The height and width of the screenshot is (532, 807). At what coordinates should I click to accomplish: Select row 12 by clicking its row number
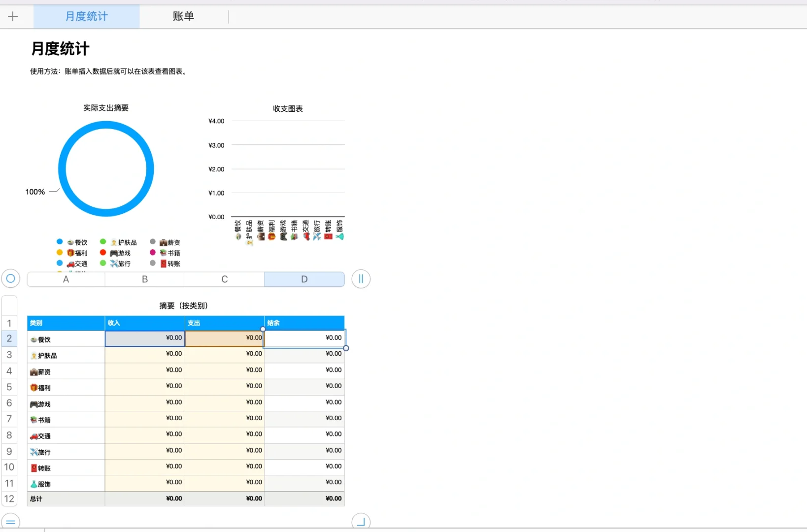click(9, 499)
